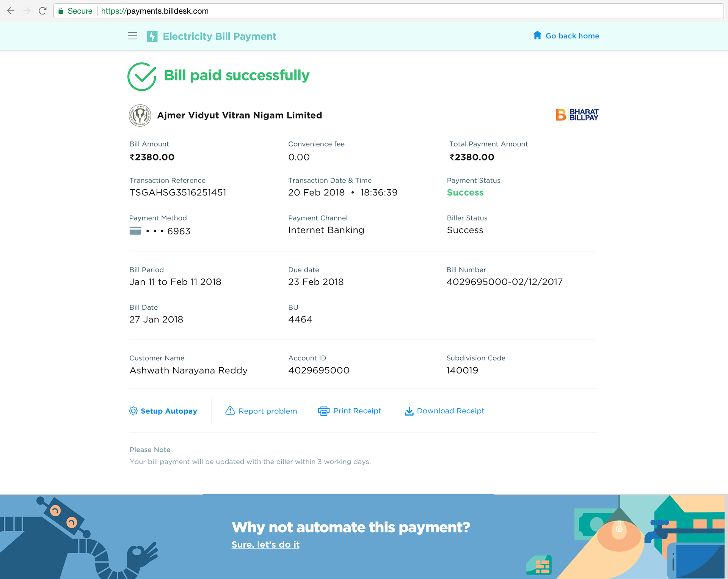Click the browser back arrow
728x579 pixels.
click(11, 11)
